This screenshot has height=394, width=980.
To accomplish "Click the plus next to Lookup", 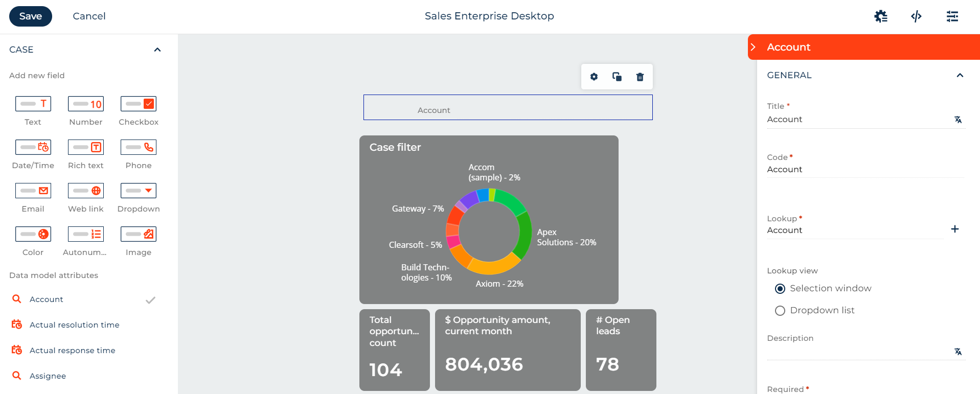I will (955, 229).
